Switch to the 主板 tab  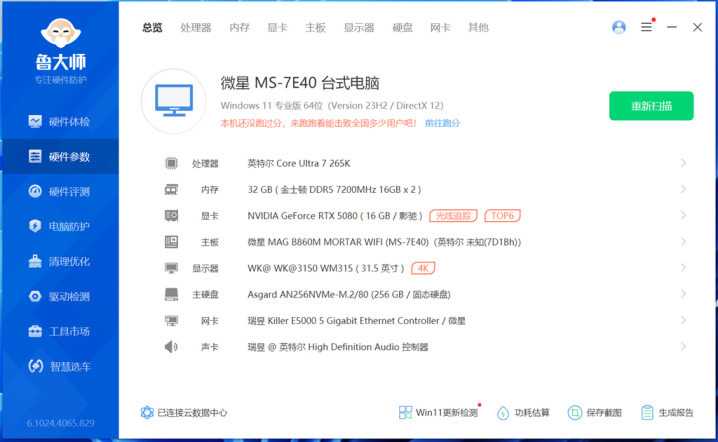click(315, 27)
